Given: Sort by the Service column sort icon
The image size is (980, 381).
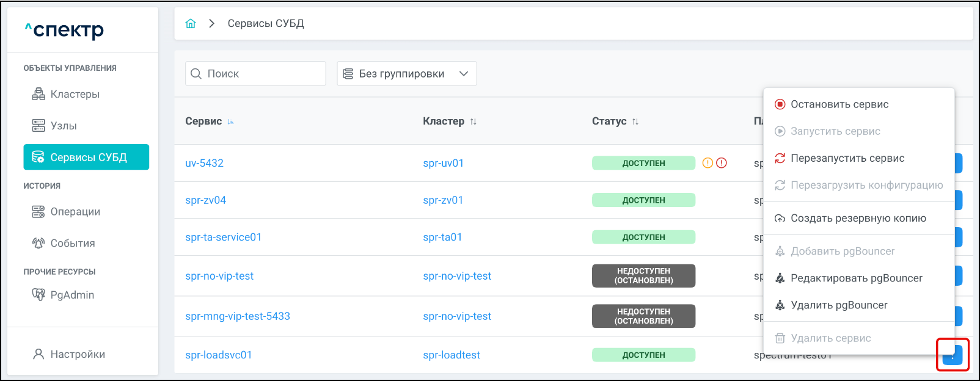Looking at the screenshot, I should click(x=231, y=122).
